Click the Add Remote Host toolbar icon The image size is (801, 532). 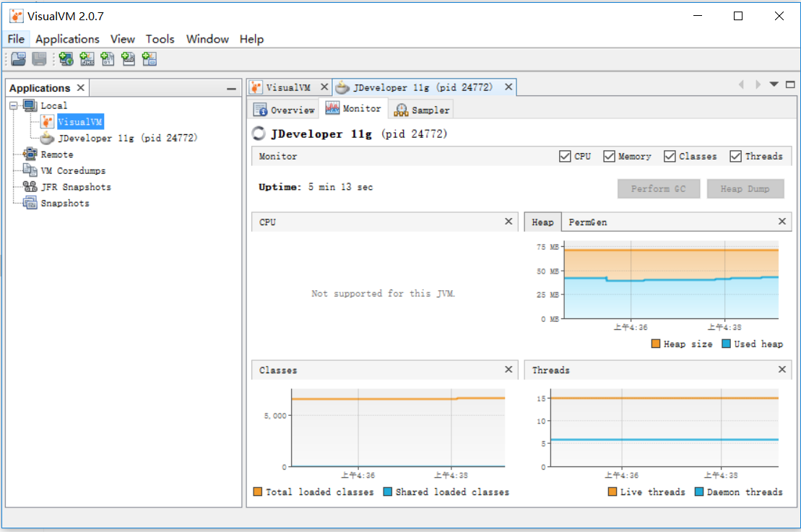66,59
